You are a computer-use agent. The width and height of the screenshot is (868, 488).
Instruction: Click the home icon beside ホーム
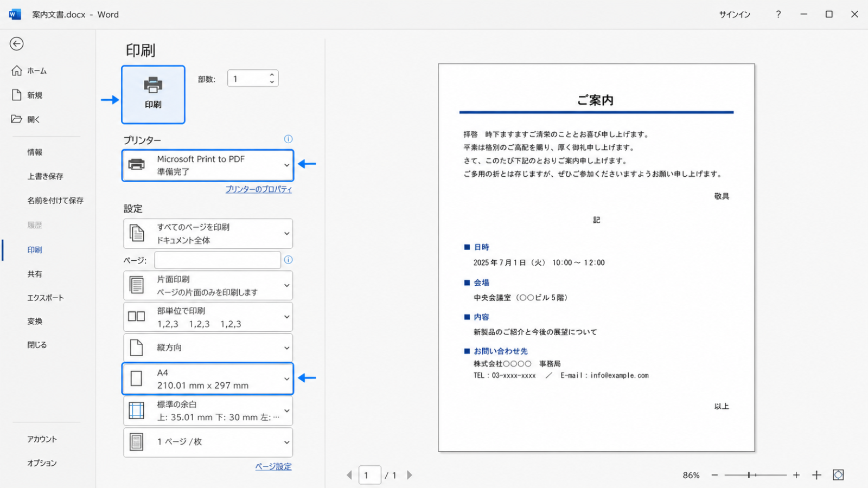(x=17, y=71)
